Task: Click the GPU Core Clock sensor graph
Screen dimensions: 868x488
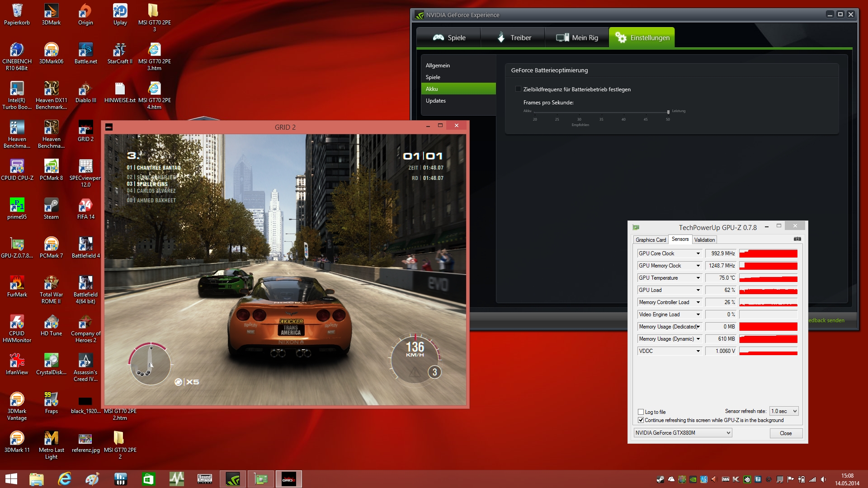Action: 768,253
